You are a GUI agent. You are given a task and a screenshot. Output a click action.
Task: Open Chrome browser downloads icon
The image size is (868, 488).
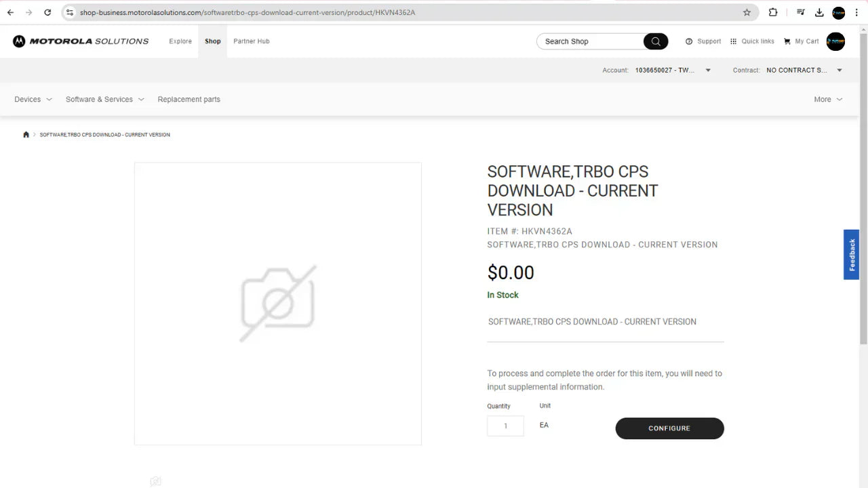(819, 12)
